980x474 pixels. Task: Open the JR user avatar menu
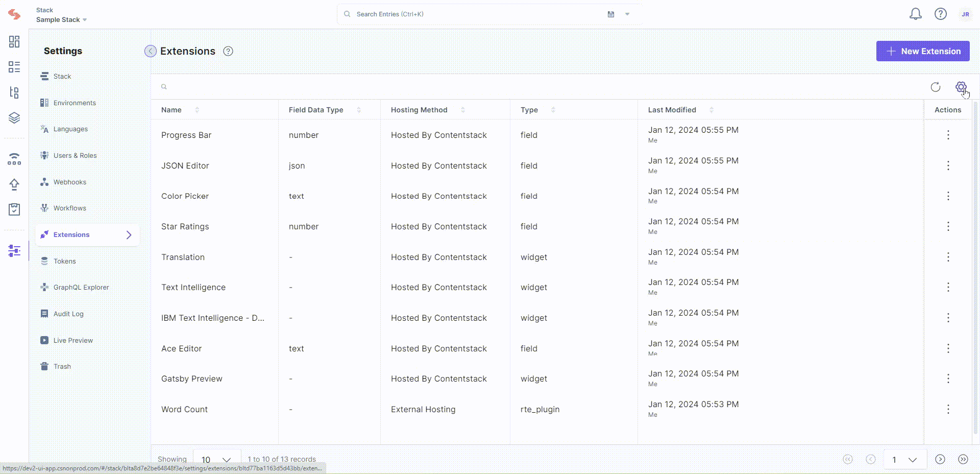tap(965, 14)
